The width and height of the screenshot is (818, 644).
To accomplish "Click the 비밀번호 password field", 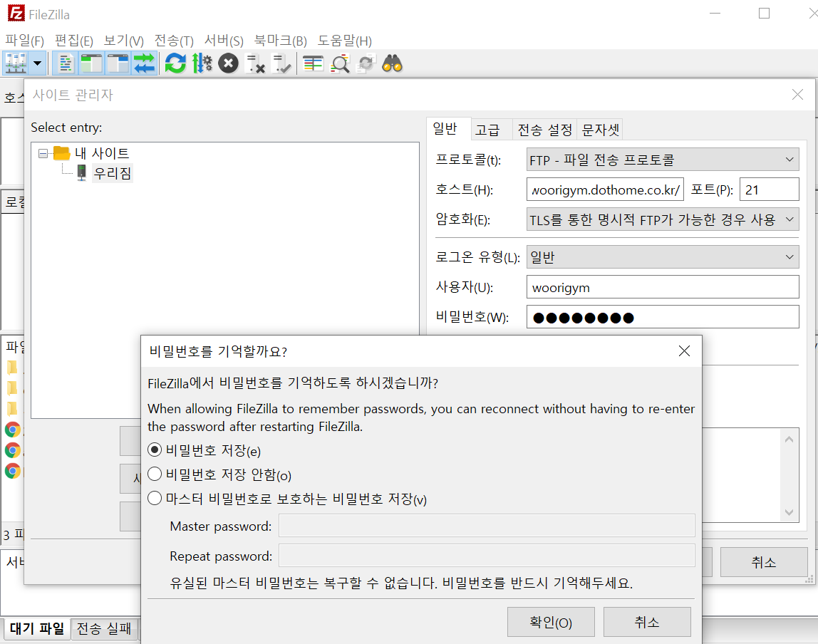I will point(663,316).
